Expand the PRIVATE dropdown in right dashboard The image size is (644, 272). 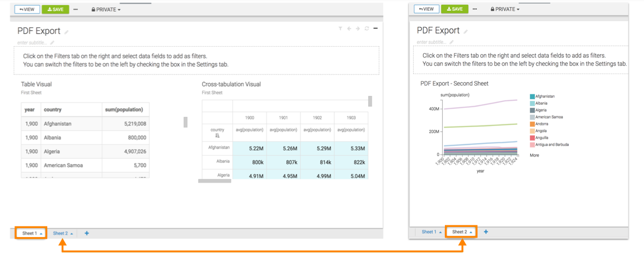click(x=505, y=9)
